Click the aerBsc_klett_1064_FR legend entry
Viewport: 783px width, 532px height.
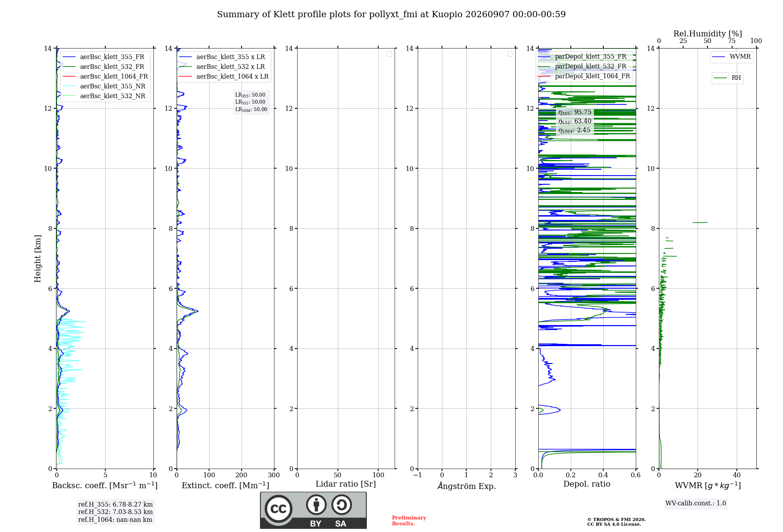pos(105,77)
